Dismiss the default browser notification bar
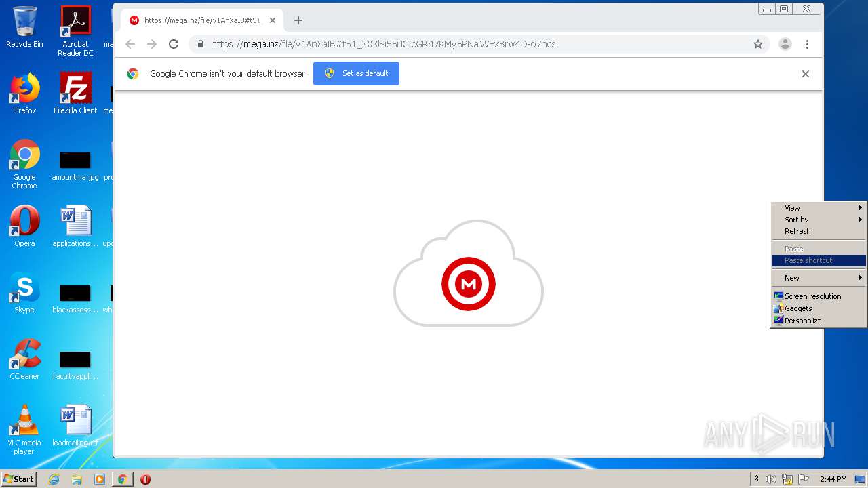The width and height of the screenshot is (868, 488). pyautogui.click(x=806, y=74)
